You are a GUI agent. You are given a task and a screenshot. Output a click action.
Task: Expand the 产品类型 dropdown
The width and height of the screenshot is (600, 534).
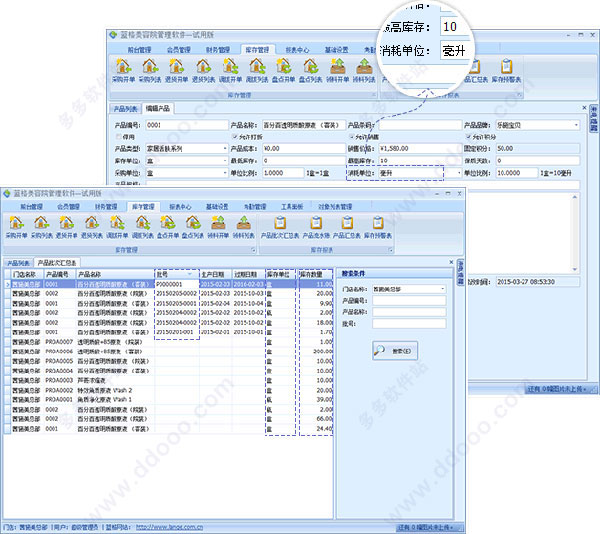coord(225,148)
